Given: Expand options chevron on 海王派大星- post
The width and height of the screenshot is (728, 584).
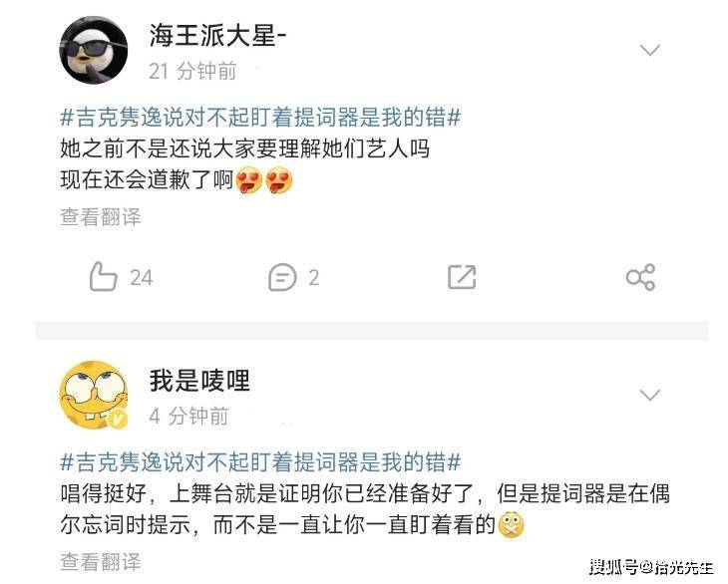Looking at the screenshot, I should coord(649,50).
